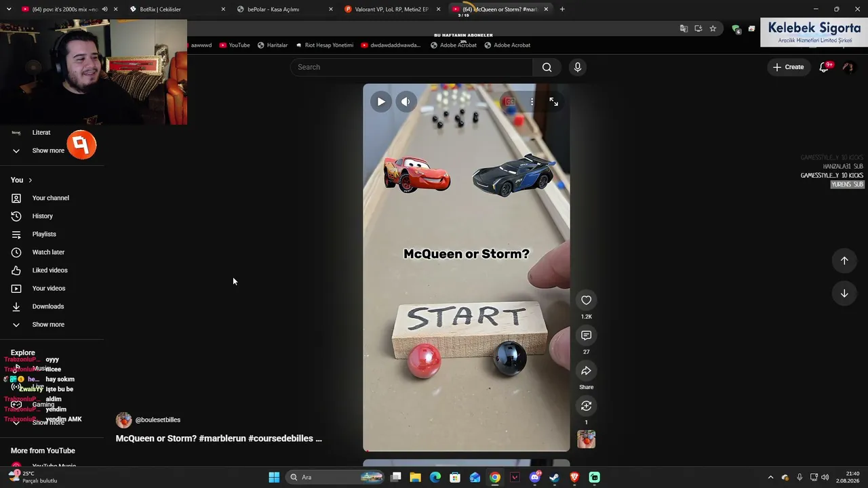Close the Valorant VP tab
The width and height of the screenshot is (868, 488).
[439, 9]
